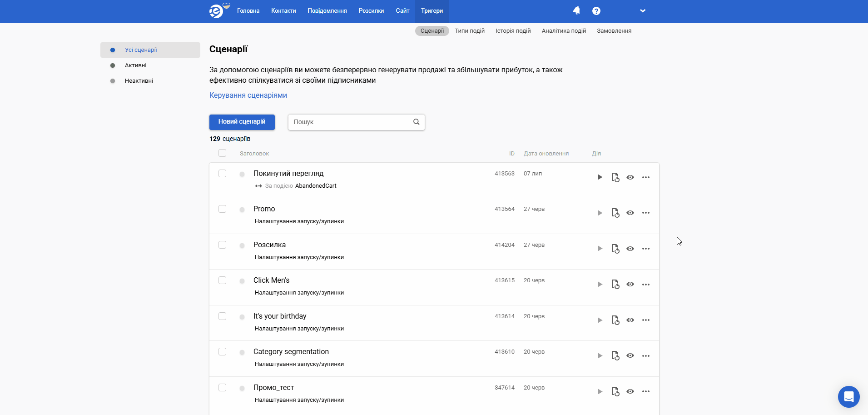Start the Промо_тест scenario

point(600,391)
